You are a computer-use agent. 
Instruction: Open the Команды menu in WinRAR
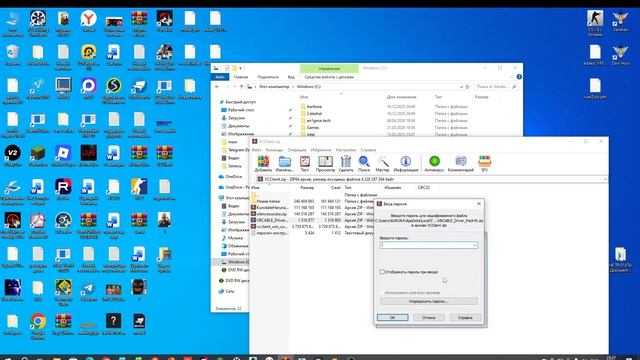coord(274,150)
